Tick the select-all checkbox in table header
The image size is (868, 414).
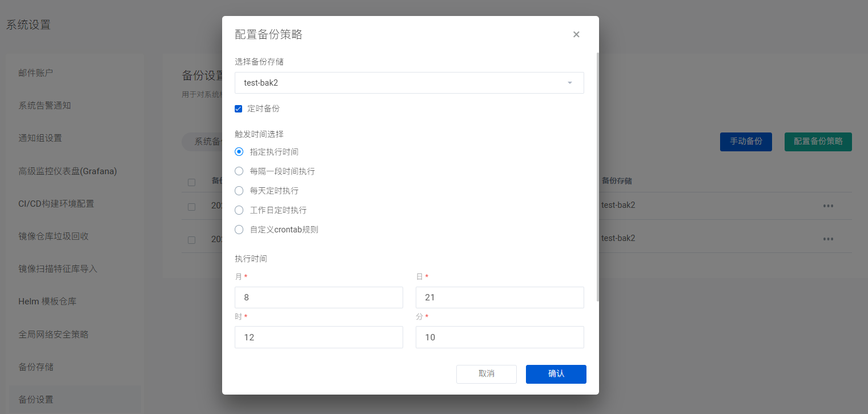click(x=192, y=182)
